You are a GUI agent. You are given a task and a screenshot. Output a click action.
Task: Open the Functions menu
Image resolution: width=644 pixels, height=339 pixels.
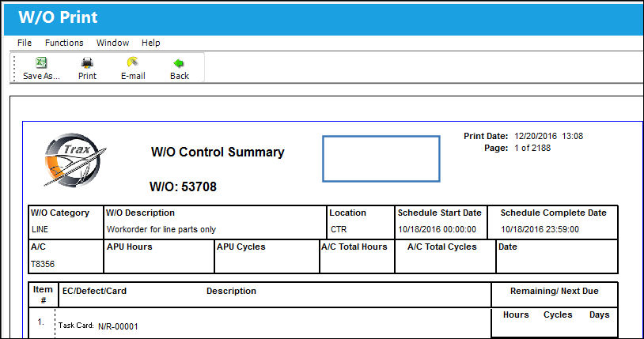(x=64, y=43)
